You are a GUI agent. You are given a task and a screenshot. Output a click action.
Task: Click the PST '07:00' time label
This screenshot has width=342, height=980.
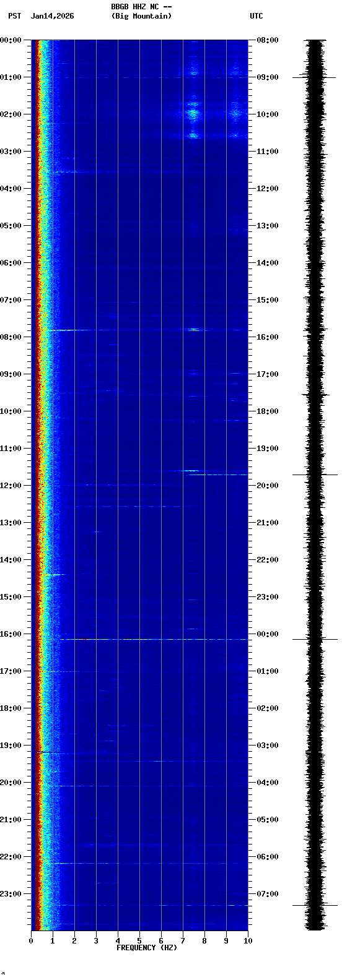11,300
